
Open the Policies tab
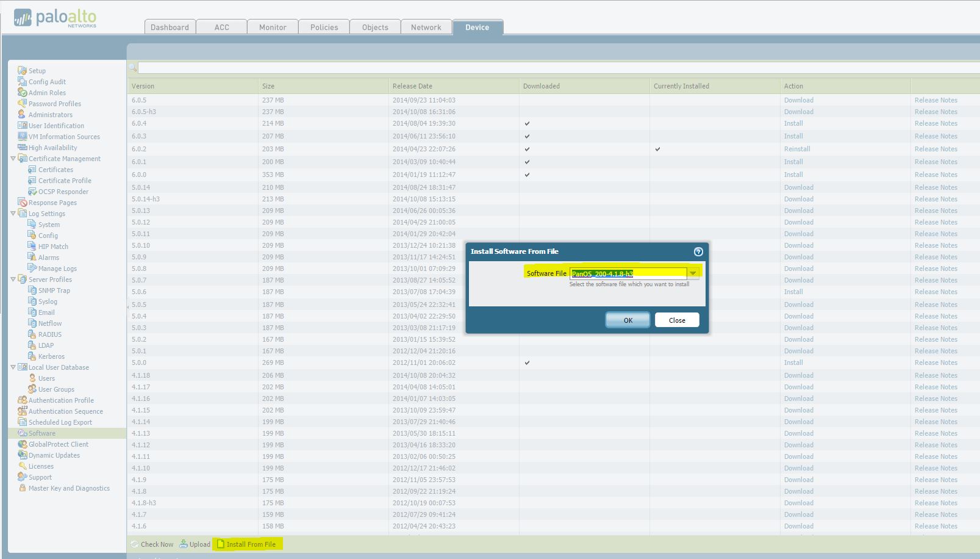tap(324, 27)
